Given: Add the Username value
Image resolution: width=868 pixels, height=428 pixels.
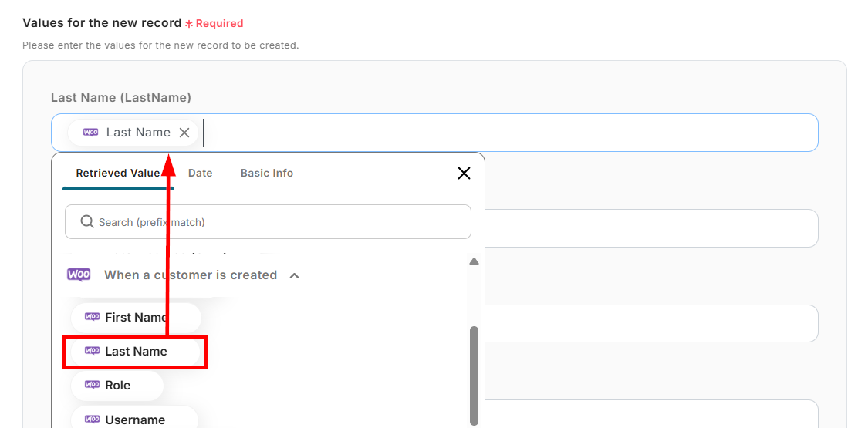Looking at the screenshot, I should (135, 420).
